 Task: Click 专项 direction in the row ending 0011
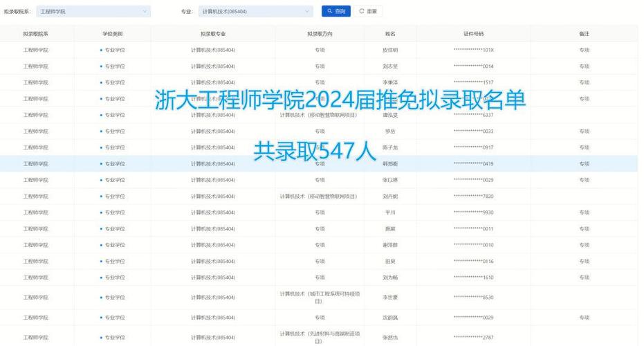point(320,229)
